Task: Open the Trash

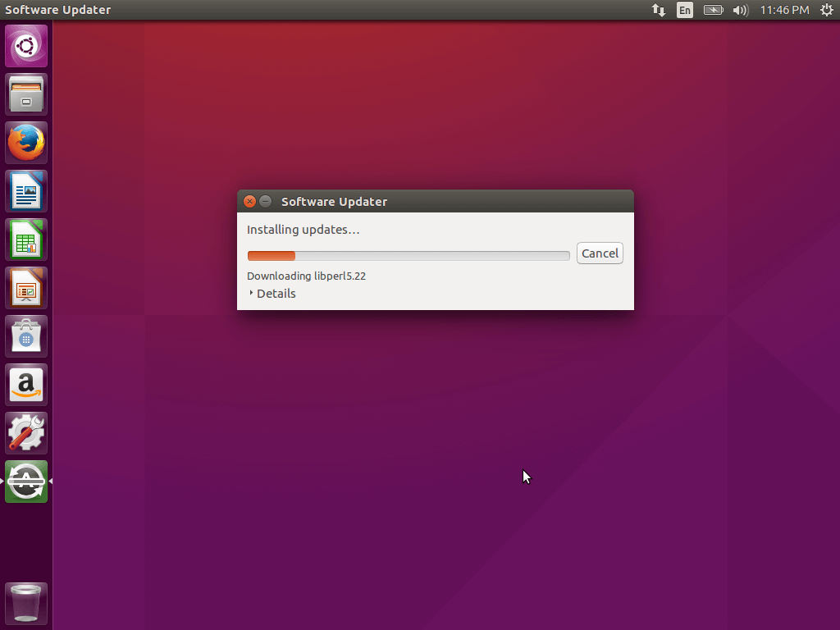Action: (25, 603)
